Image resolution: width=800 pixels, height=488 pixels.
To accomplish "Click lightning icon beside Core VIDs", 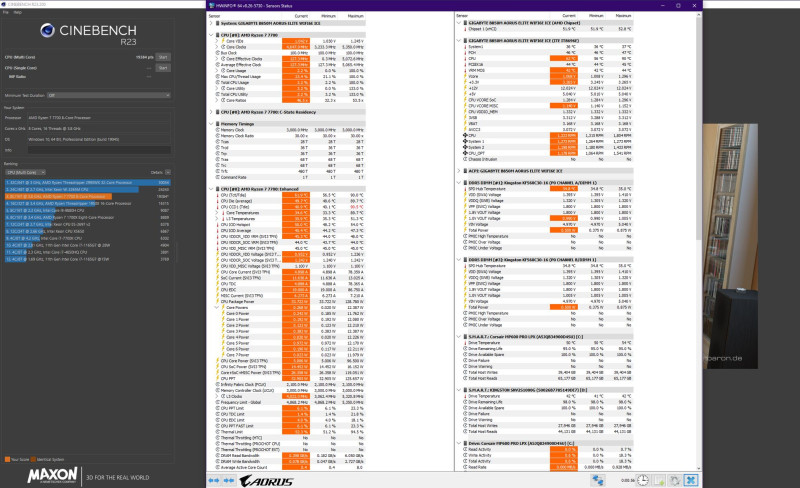I will (x=223, y=41).
